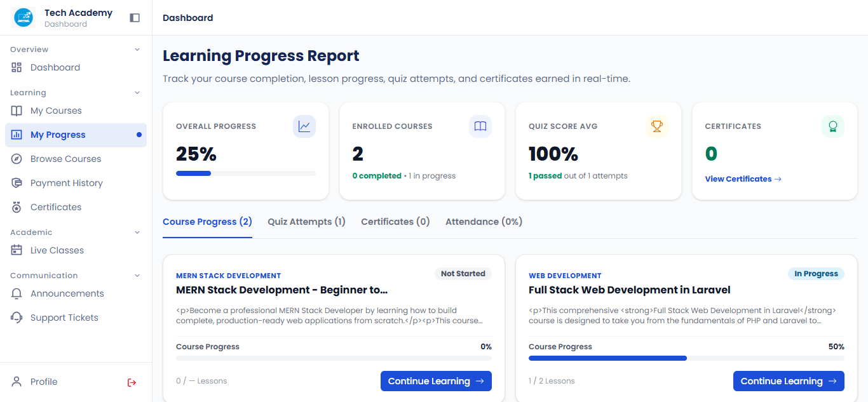
Task: Open the Full Stack Web Development title
Action: point(629,290)
